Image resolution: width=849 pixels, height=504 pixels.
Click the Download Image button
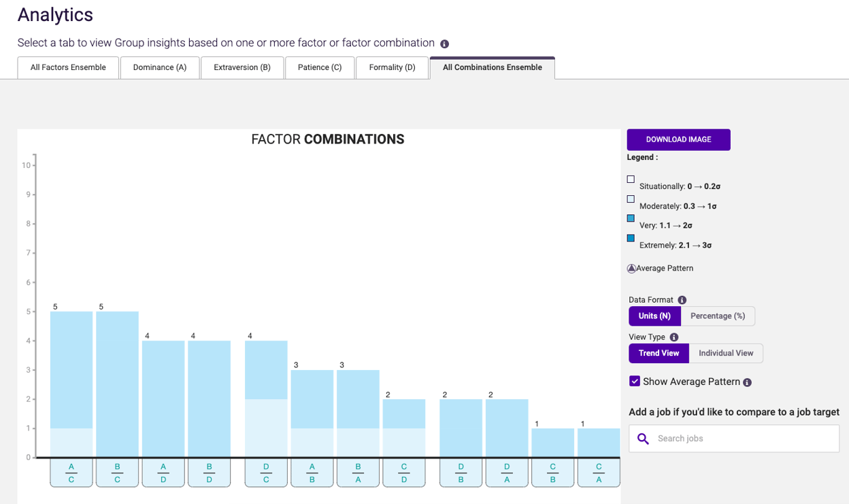(x=678, y=139)
